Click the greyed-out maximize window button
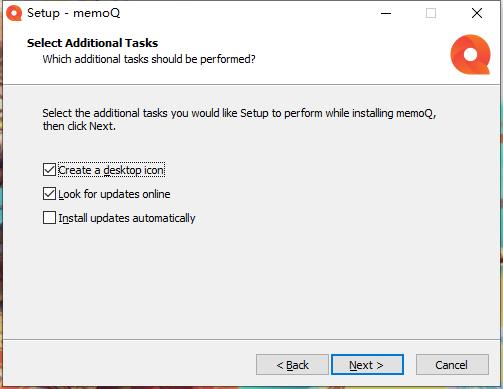The width and height of the screenshot is (503, 389). coord(431,13)
